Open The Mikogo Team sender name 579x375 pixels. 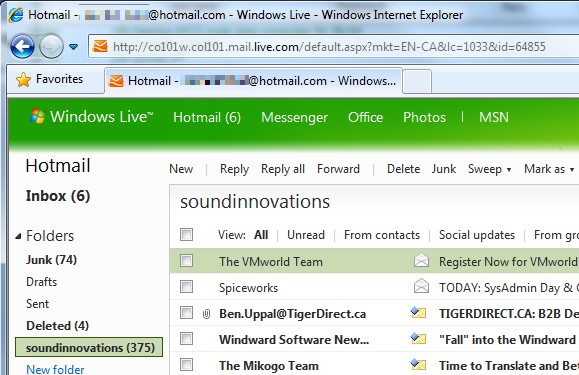(x=269, y=366)
